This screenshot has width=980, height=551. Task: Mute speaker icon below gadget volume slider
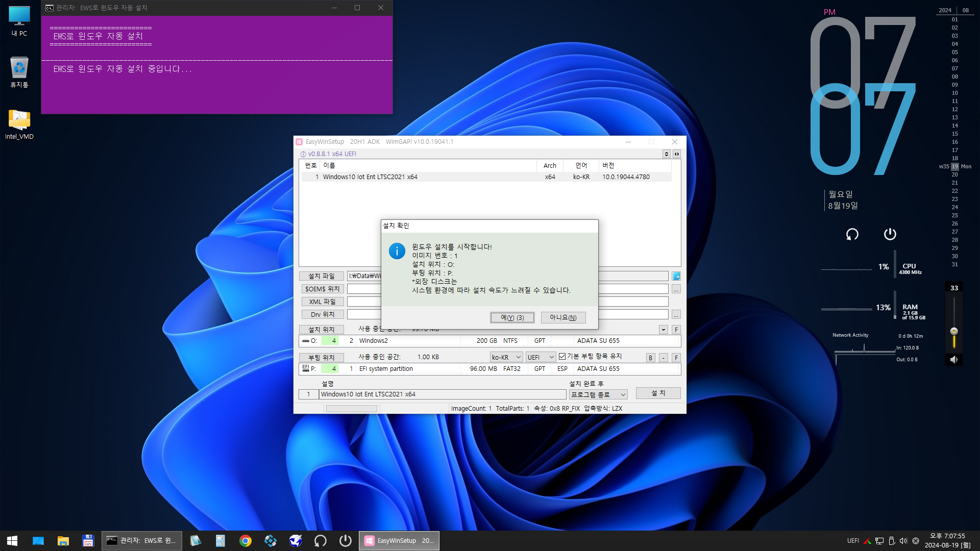click(953, 360)
